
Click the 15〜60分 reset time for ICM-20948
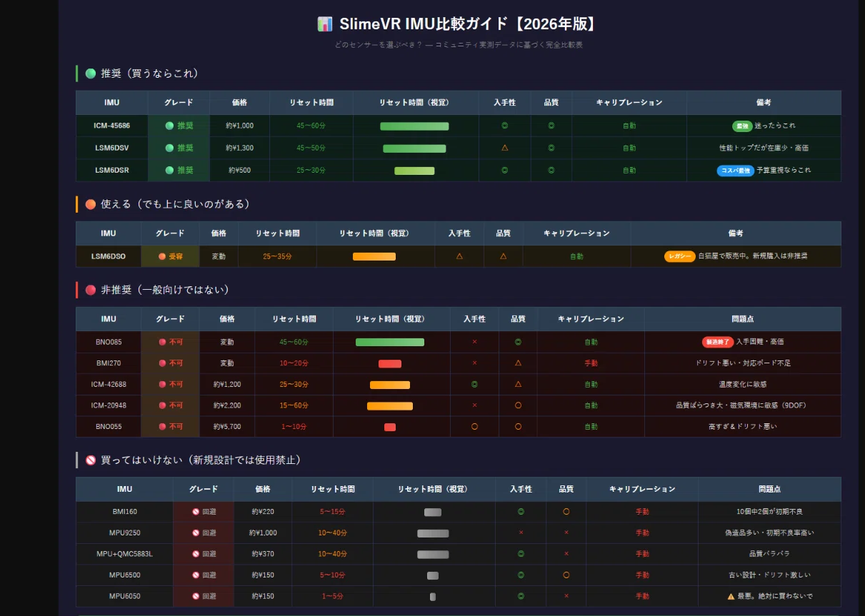coord(294,405)
